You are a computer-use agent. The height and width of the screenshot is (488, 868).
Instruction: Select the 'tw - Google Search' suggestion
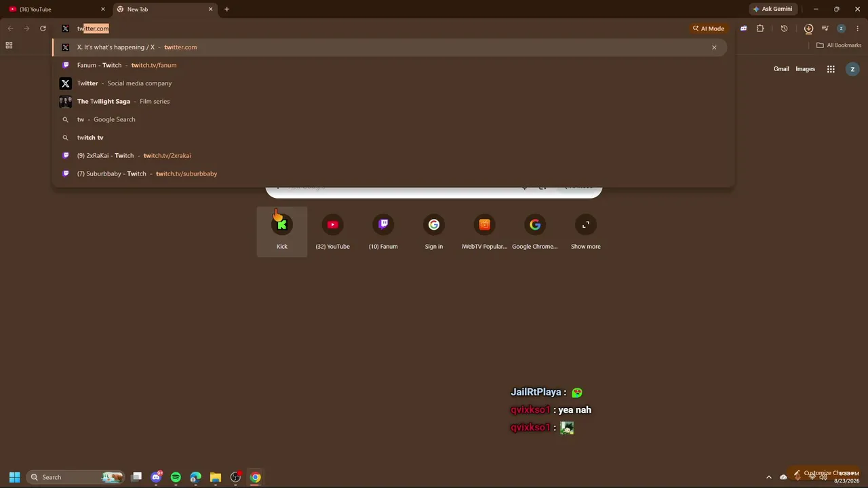[390, 119]
